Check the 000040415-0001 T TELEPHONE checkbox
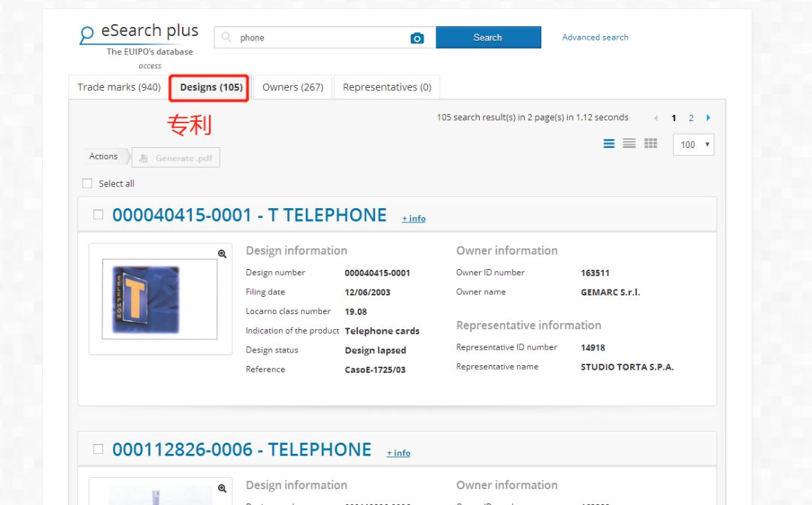 point(98,214)
